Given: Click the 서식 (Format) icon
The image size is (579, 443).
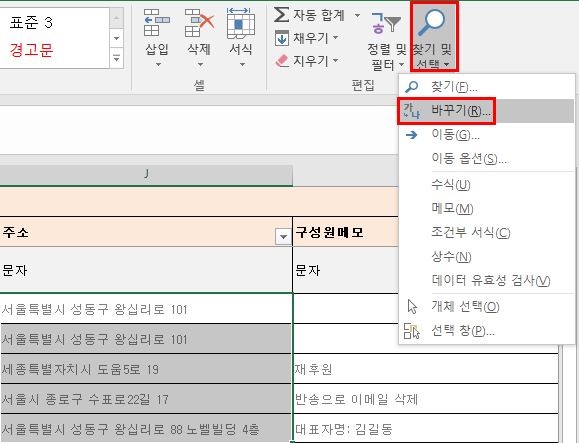Looking at the screenshot, I should click(241, 23).
